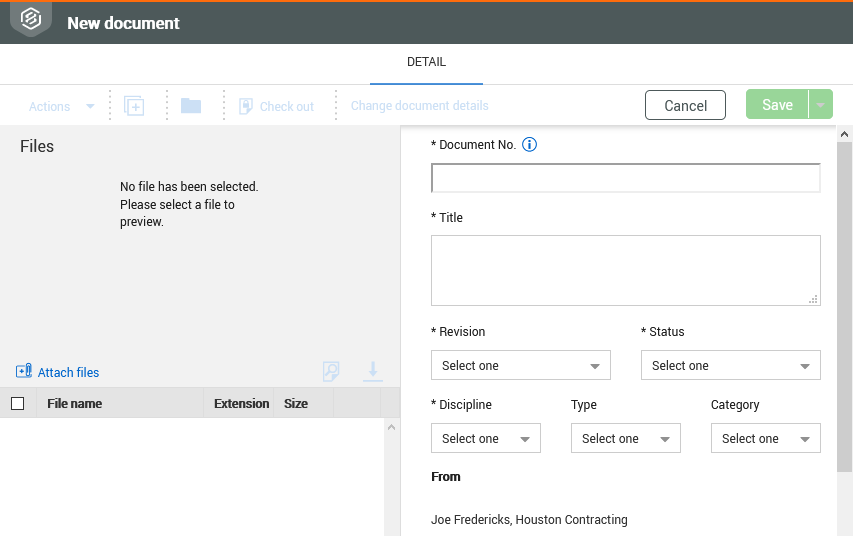Click the add document copy icon

pyautogui.click(x=134, y=106)
